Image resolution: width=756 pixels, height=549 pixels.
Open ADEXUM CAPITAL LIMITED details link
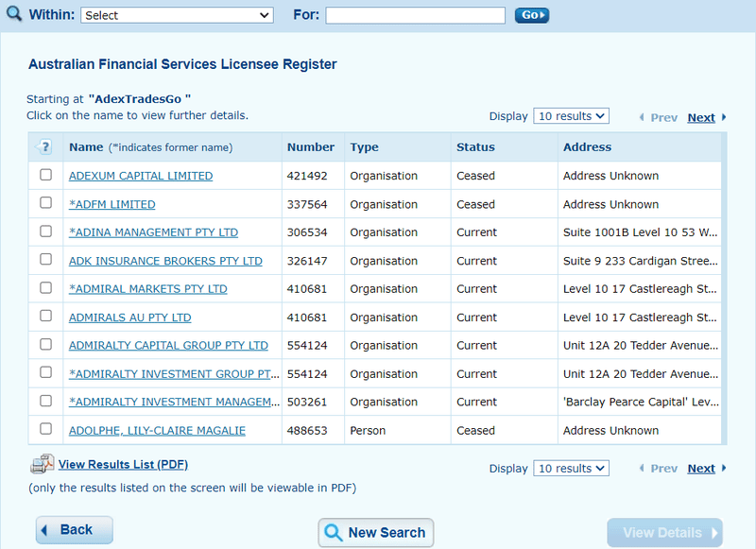tap(141, 176)
